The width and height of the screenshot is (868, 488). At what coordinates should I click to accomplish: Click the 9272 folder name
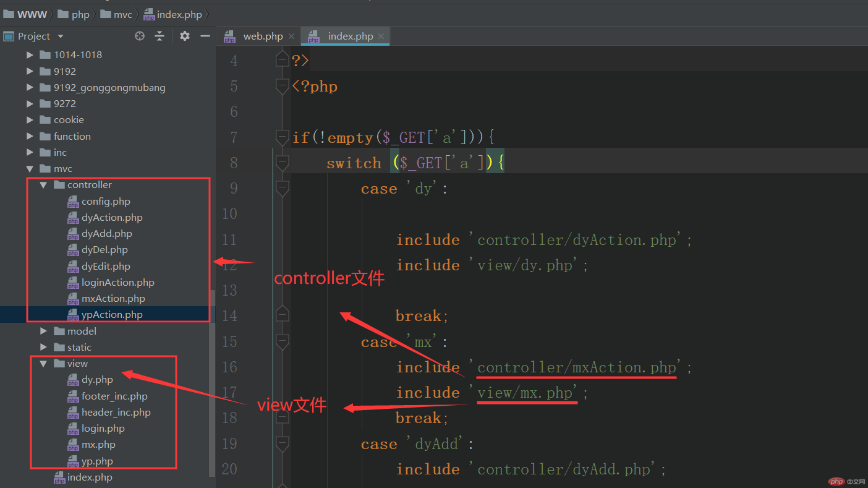click(65, 104)
